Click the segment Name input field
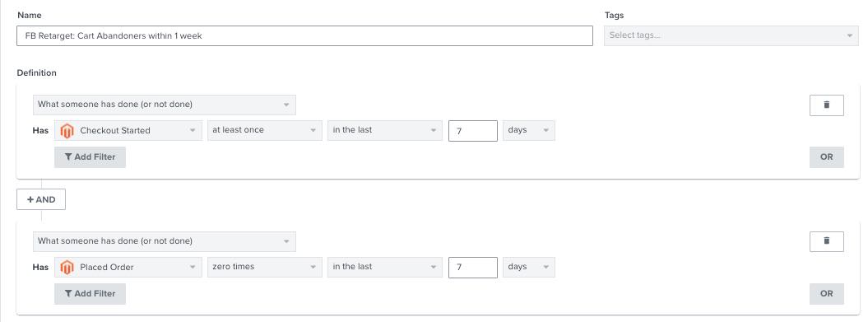The width and height of the screenshot is (868, 322). (x=304, y=36)
